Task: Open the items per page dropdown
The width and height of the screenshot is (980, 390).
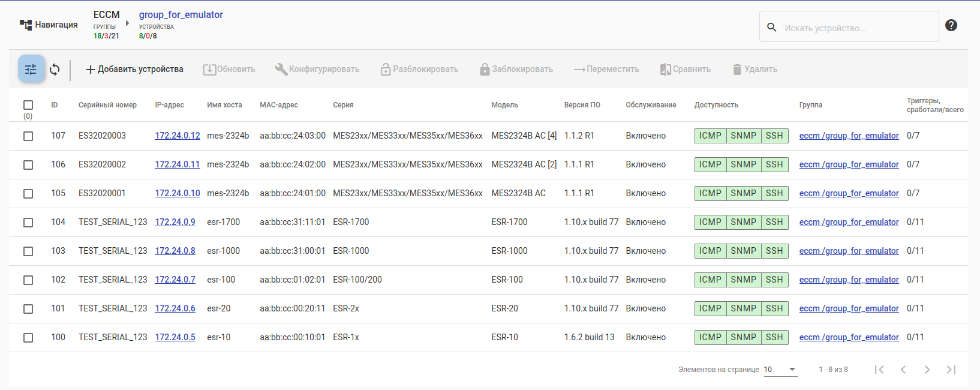Action: pyautogui.click(x=780, y=370)
